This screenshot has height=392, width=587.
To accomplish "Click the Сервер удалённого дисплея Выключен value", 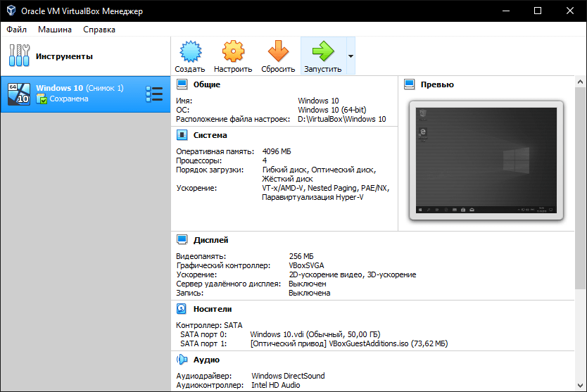I will (307, 284).
